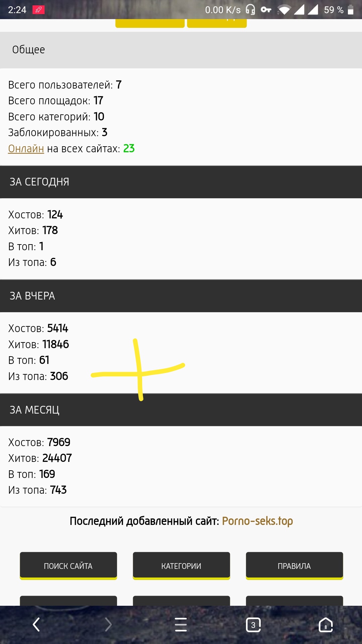
Task: Open the КАТЕГОРИИ button
Action: pos(181,566)
